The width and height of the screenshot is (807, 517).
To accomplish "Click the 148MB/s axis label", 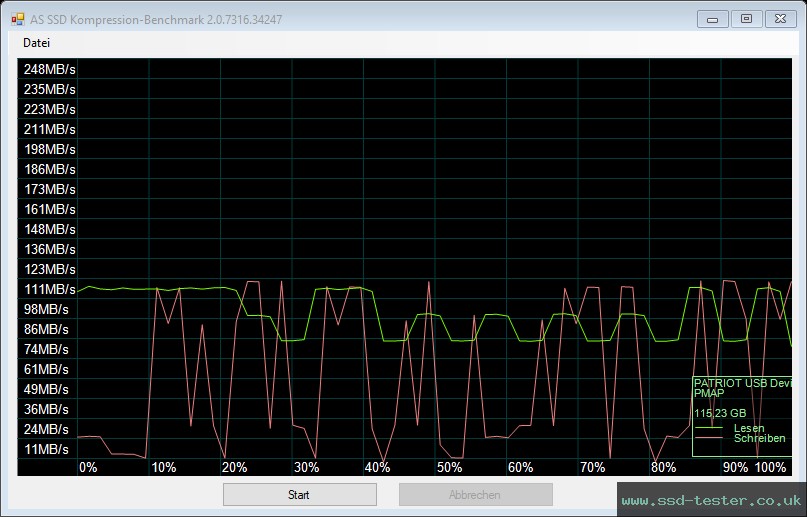I will pos(49,229).
